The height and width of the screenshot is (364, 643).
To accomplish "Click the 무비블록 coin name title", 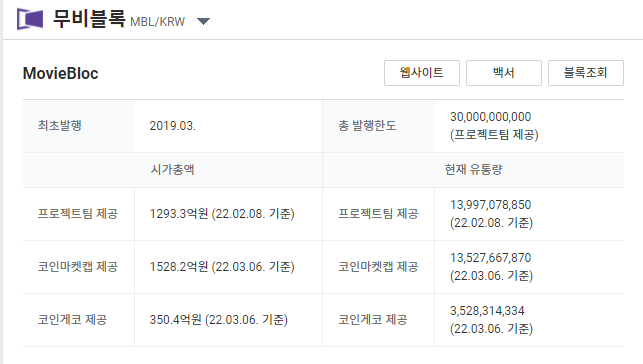I will click(89, 19).
